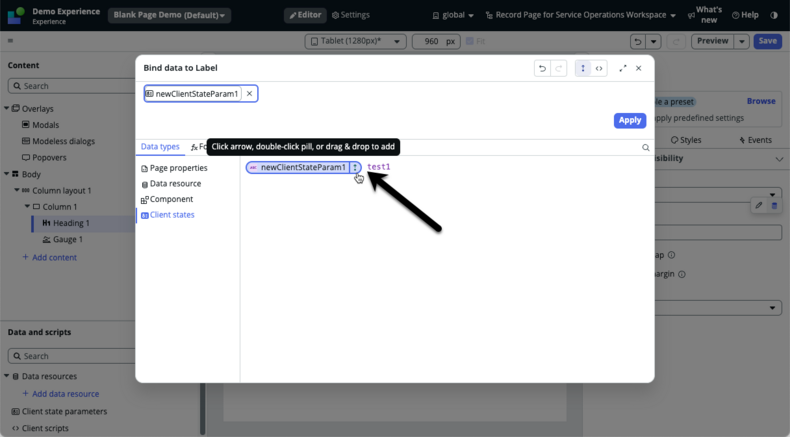Click the Margin info icon

[x=682, y=275]
